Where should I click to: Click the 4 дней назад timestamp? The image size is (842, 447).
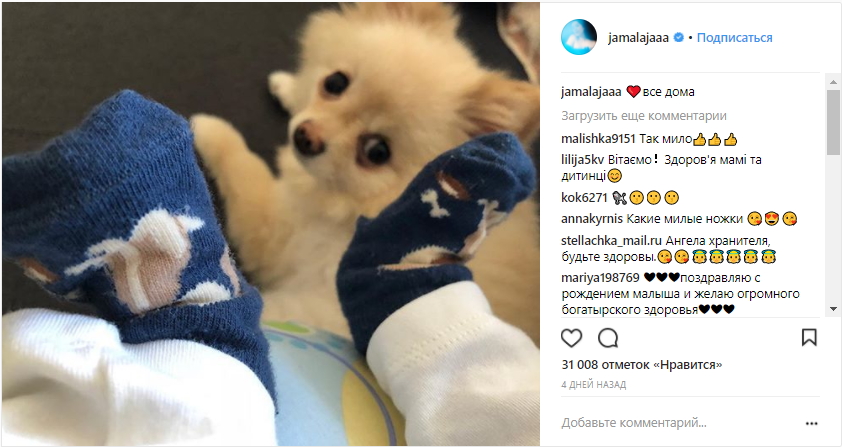click(593, 385)
